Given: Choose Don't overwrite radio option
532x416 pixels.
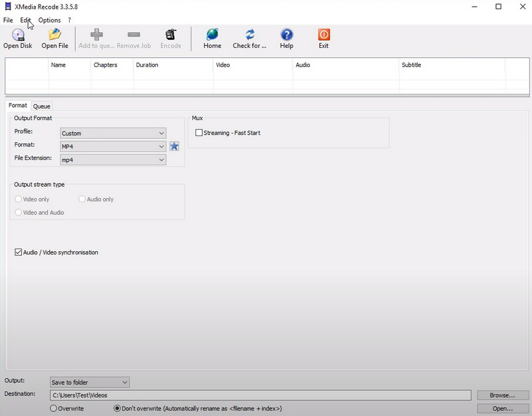Looking at the screenshot, I should pos(117,408).
